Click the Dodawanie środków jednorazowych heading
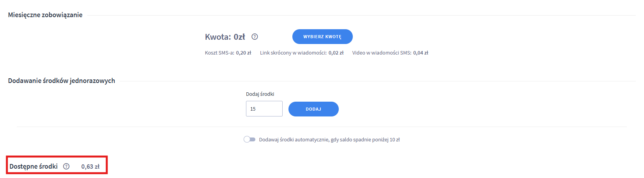644x178 pixels. click(x=62, y=81)
